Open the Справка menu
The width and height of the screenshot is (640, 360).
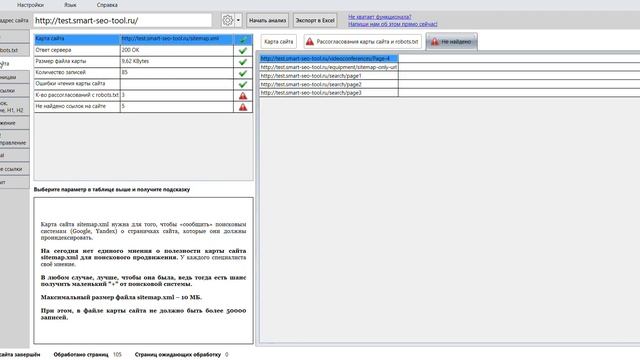pyautogui.click(x=107, y=5)
